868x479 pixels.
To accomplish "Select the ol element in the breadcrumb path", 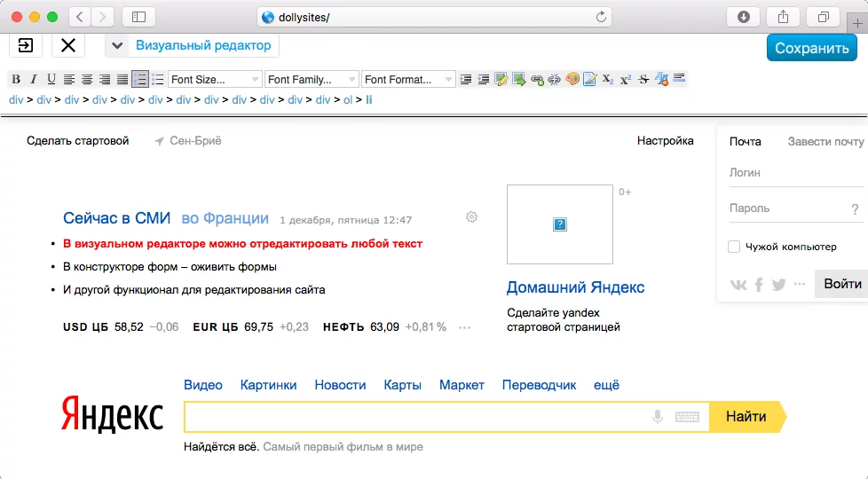I will [x=348, y=100].
